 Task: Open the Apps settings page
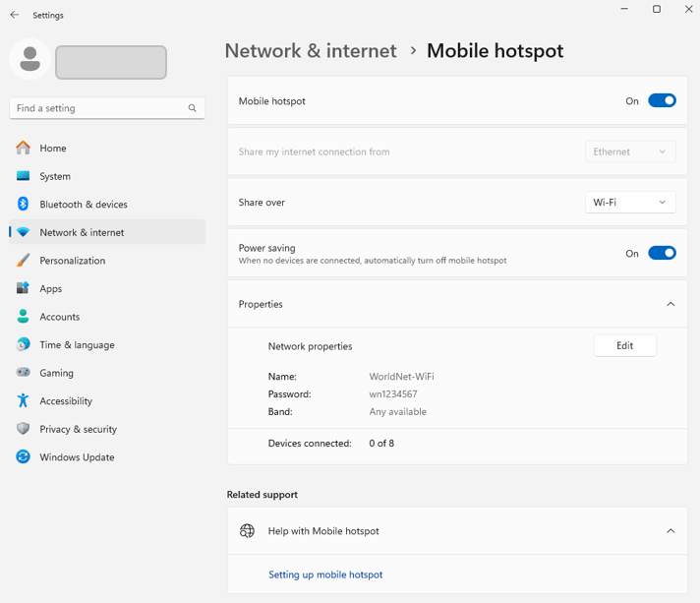[50, 289]
